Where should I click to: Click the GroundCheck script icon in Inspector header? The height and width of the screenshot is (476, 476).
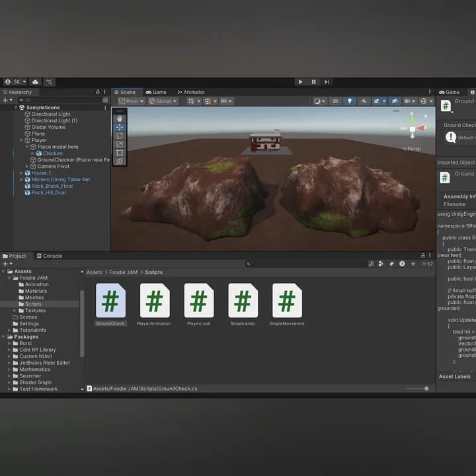[x=446, y=106]
